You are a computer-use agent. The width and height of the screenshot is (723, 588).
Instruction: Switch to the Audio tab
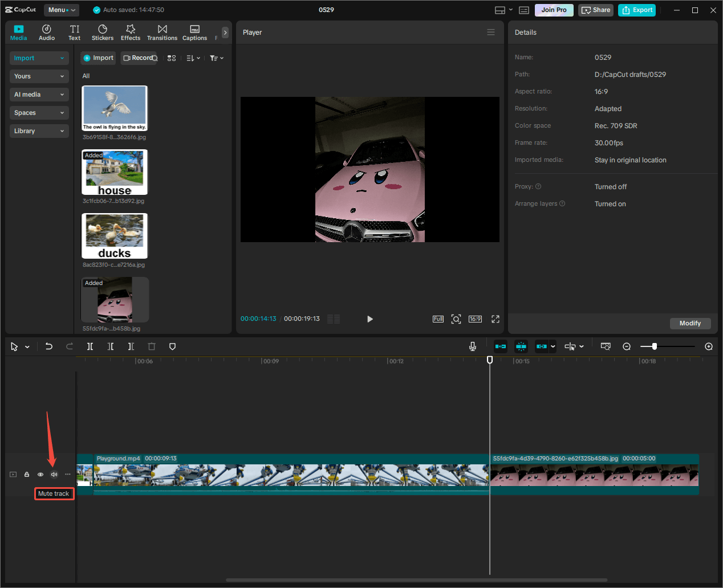point(46,32)
